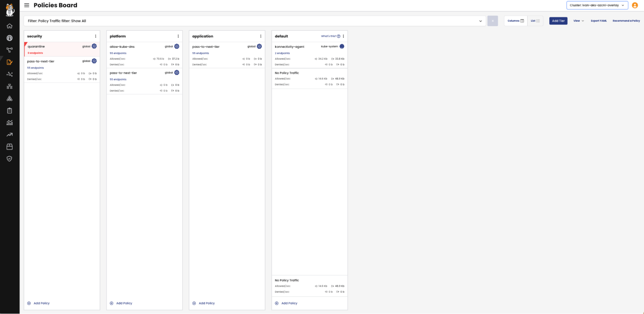Click kube-system icon on konnectivity-agent policy
The height and width of the screenshot is (314, 644).
pyautogui.click(x=342, y=46)
